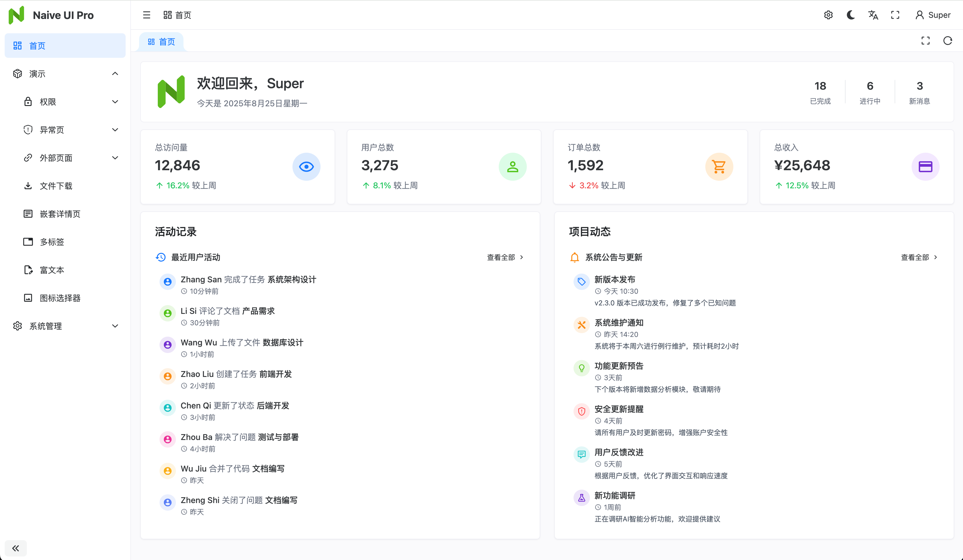View all recent user activities via 查看全部

click(502, 257)
